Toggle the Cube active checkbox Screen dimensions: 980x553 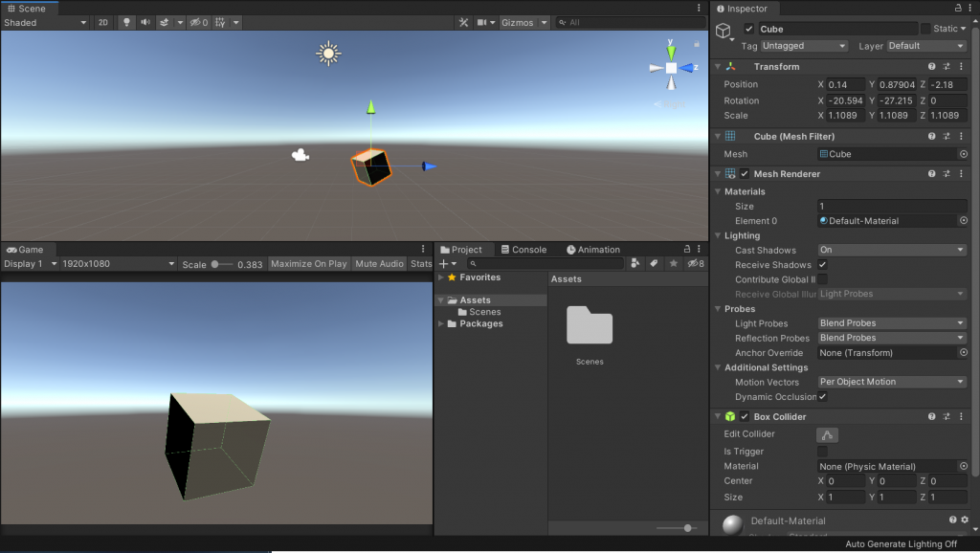click(748, 29)
